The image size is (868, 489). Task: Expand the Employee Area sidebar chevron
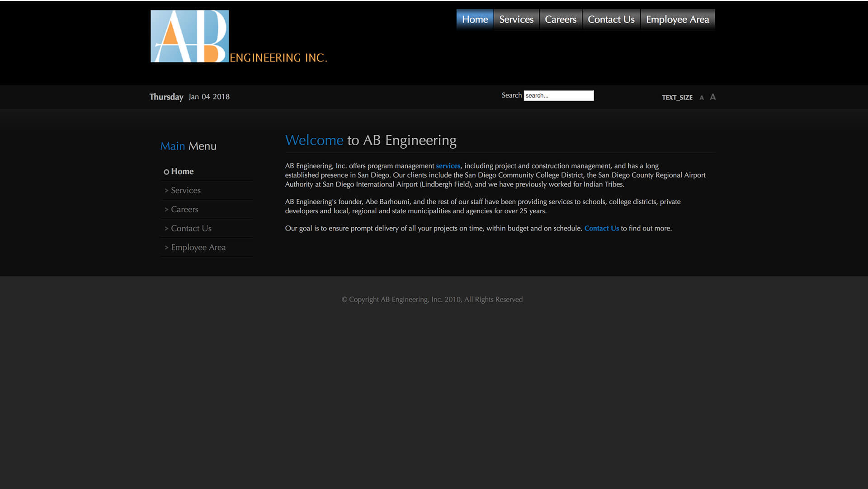coord(166,247)
